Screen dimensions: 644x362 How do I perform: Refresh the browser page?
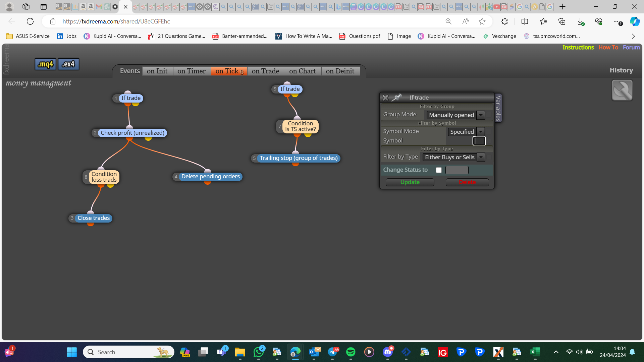tap(30, 21)
